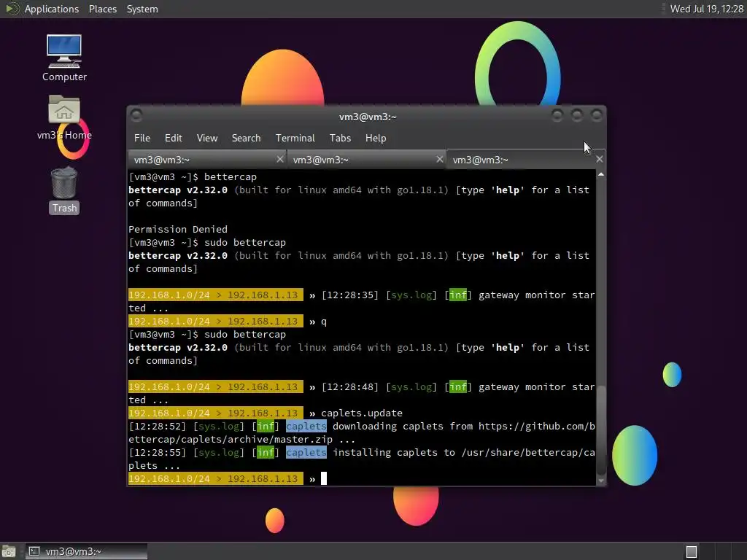
Task: Click the show desktop icon in bottom panel
Action: click(x=9, y=551)
